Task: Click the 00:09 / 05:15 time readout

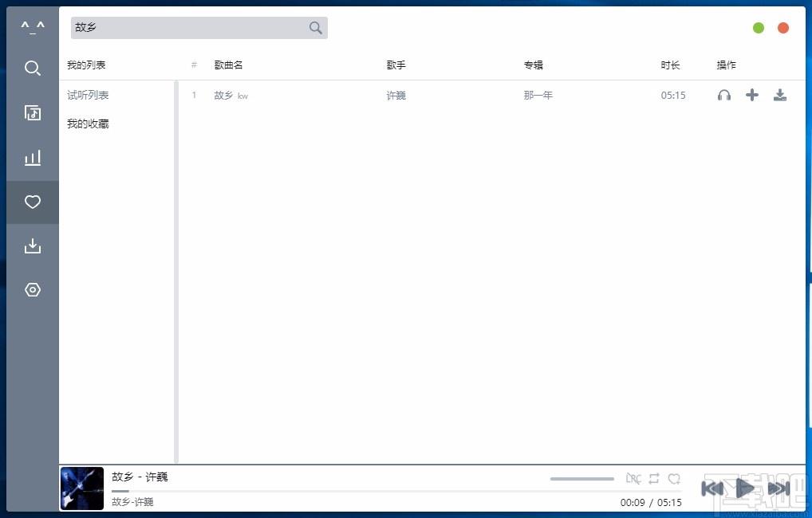Action: [x=651, y=503]
